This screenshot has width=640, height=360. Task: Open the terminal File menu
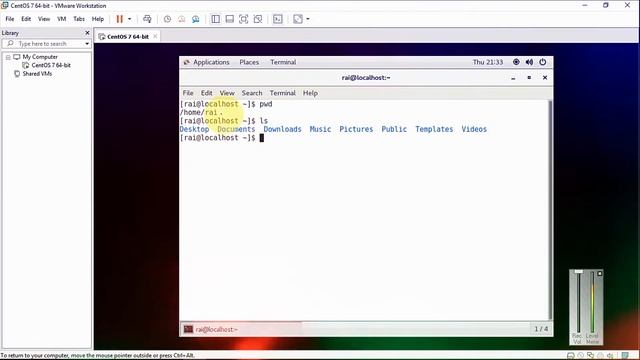pos(188,93)
